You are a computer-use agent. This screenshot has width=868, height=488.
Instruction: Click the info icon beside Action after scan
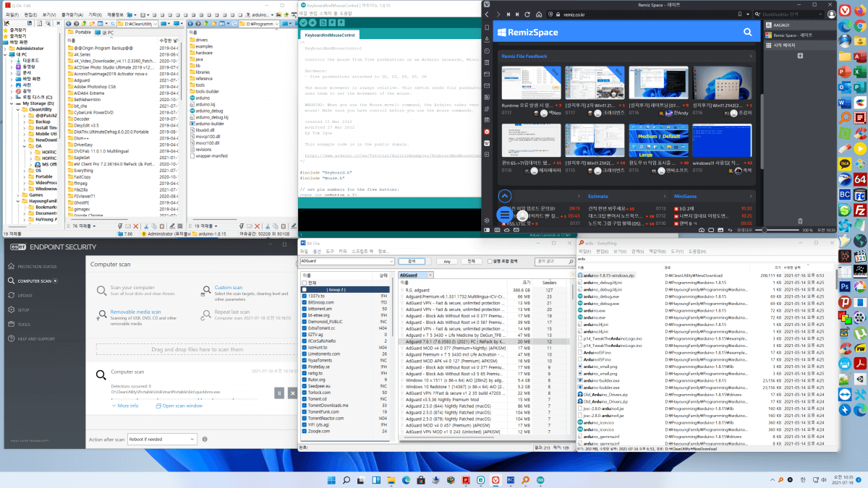[x=205, y=439]
